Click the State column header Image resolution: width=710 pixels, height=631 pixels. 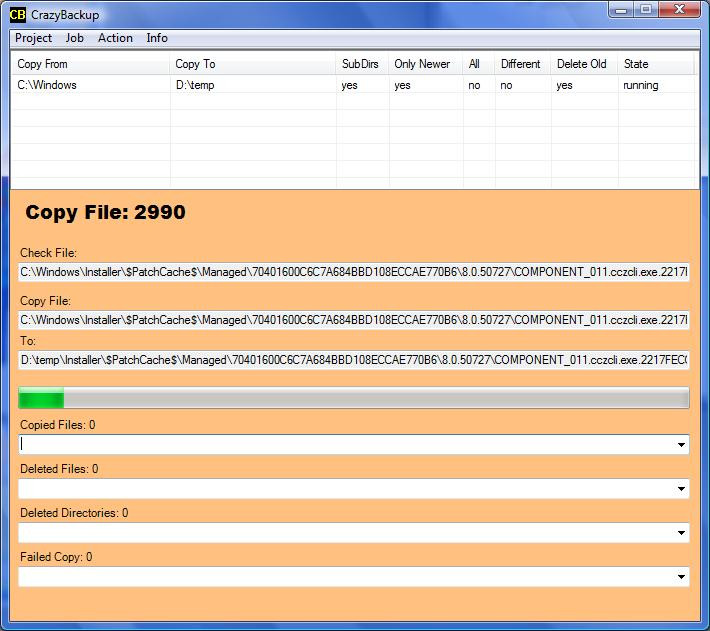[x=655, y=64]
